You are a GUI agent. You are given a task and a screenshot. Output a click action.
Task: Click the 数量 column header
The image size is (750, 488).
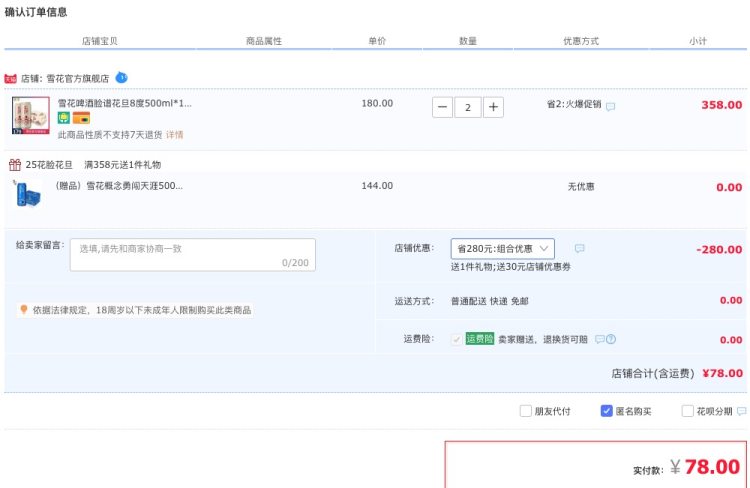pyautogui.click(x=468, y=41)
